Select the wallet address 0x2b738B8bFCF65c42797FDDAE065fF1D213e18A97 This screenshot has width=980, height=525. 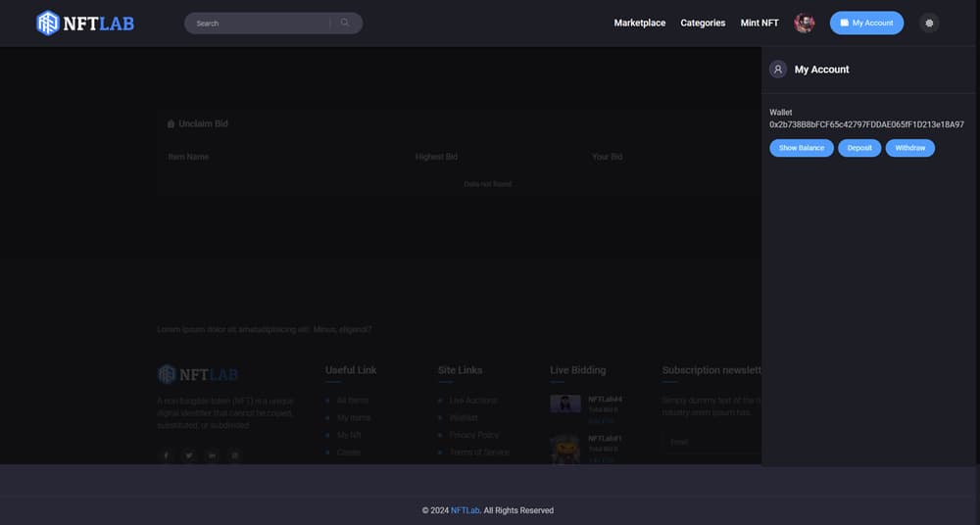[866, 125]
